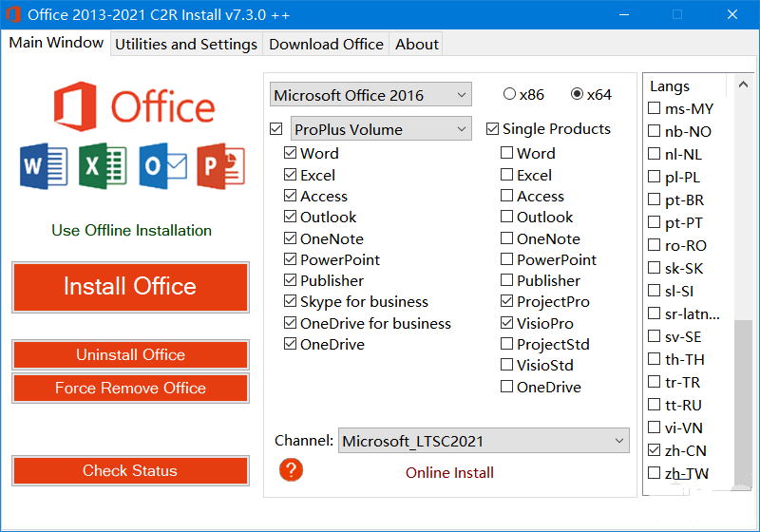The image size is (760, 532).
Task: Check VisioStd single product
Action: 506,365
